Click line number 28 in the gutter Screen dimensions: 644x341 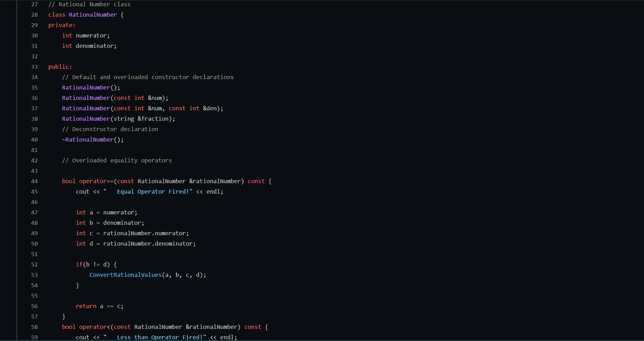point(34,15)
